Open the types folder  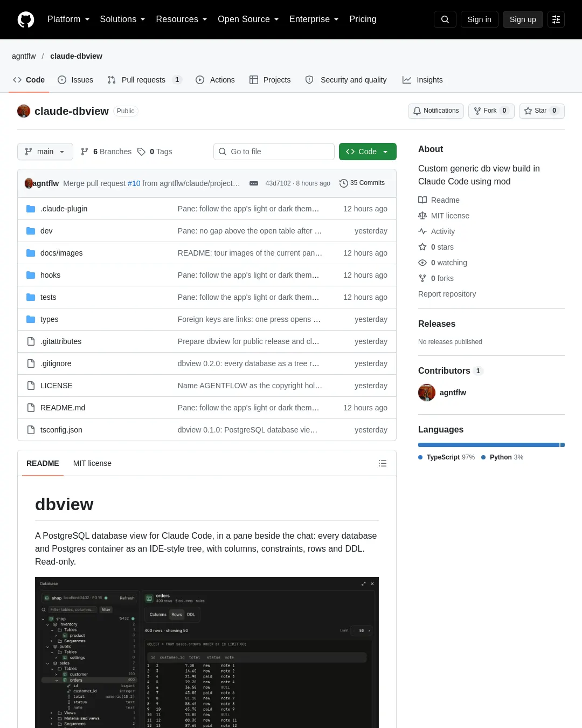(x=49, y=319)
